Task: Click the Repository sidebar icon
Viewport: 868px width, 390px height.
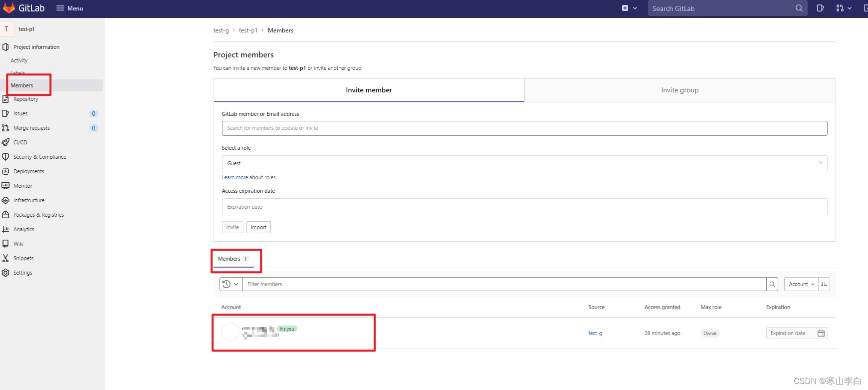Action: point(5,99)
